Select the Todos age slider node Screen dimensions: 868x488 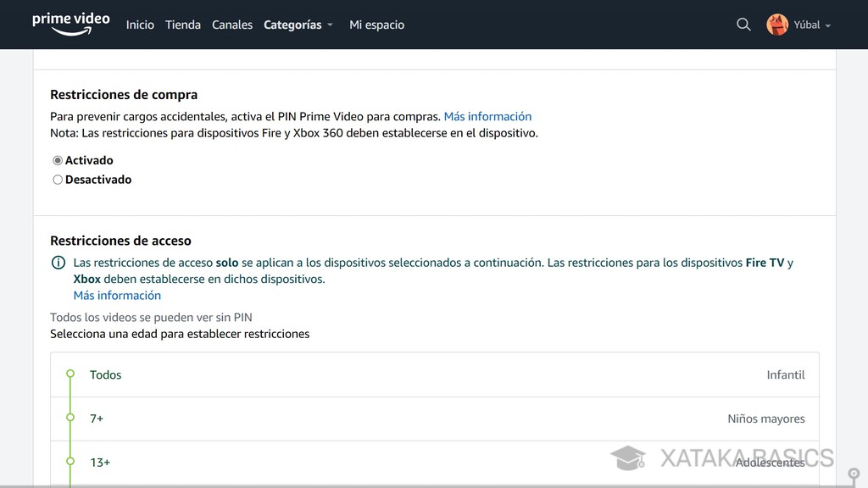[x=70, y=374]
